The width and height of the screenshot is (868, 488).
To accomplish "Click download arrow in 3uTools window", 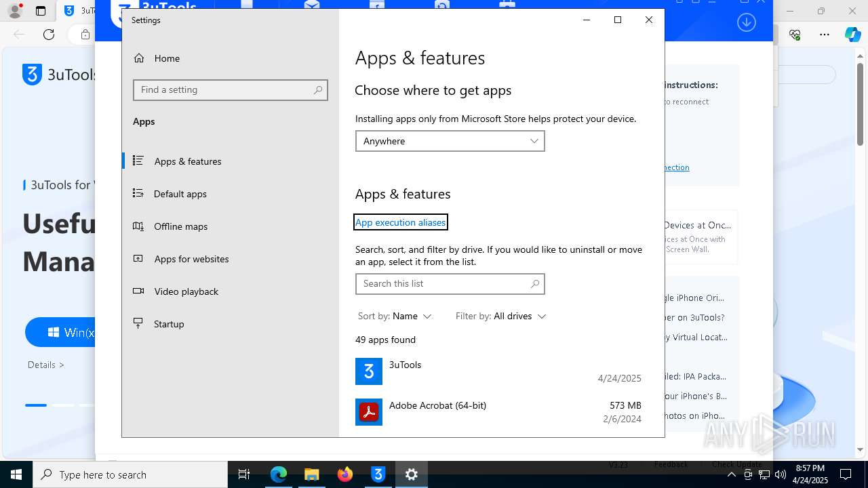I will click(x=747, y=22).
